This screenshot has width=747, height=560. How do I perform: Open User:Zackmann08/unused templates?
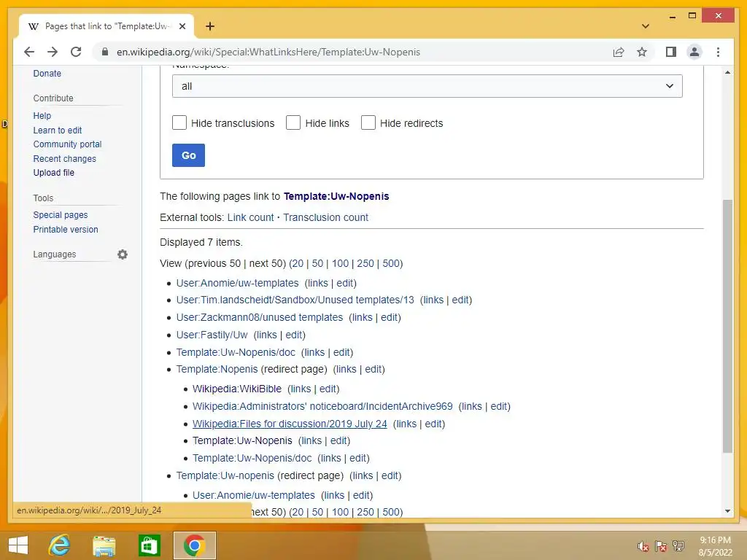coord(259,317)
